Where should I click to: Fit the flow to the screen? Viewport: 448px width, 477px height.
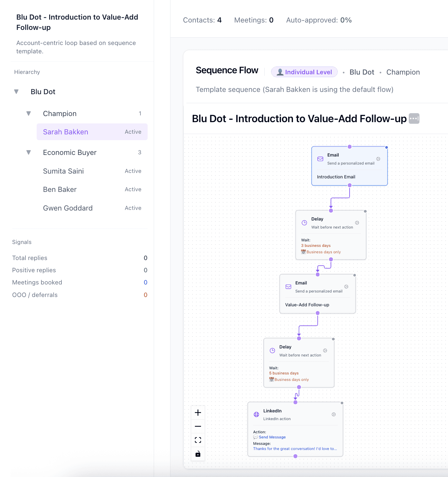point(198,440)
